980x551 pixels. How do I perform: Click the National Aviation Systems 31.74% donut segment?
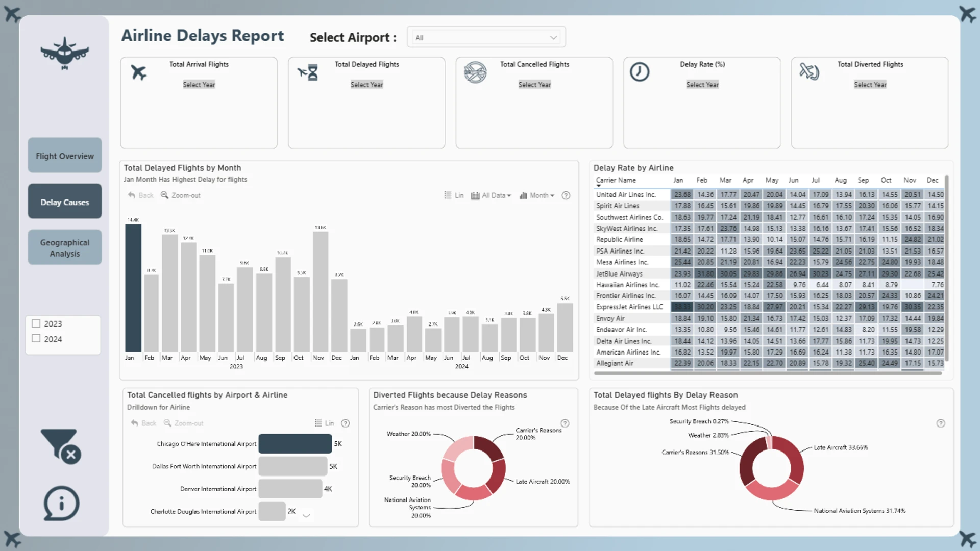point(773,490)
